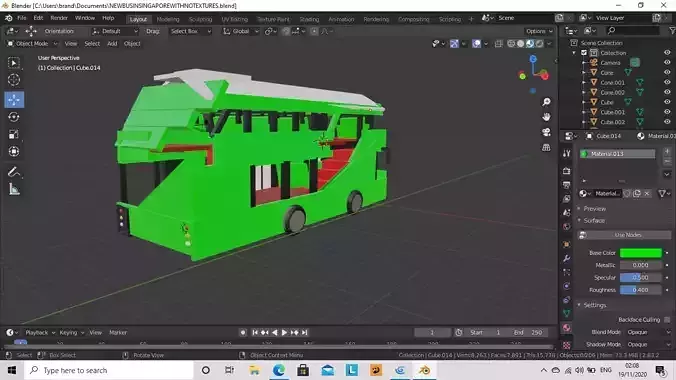Hide Cube.001 in outliner
This screenshot has width=676, height=380.
pyautogui.click(x=667, y=112)
